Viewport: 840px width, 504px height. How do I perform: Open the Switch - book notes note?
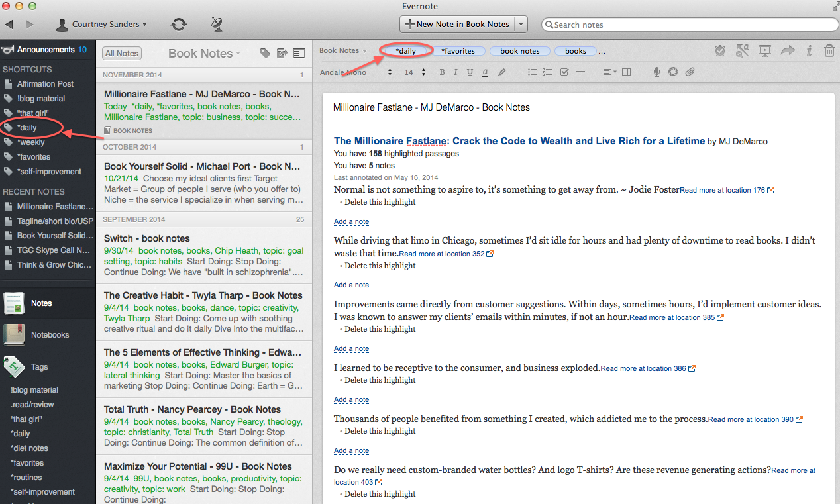(x=204, y=255)
